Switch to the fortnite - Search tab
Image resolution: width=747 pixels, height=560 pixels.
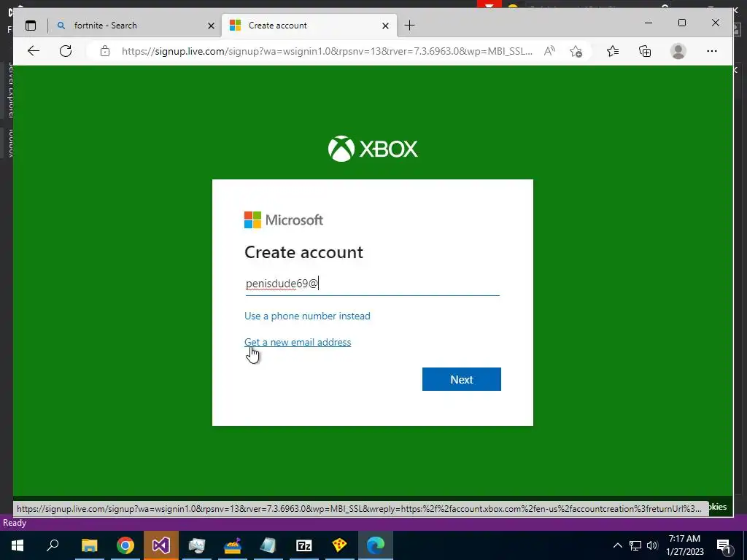click(135, 26)
